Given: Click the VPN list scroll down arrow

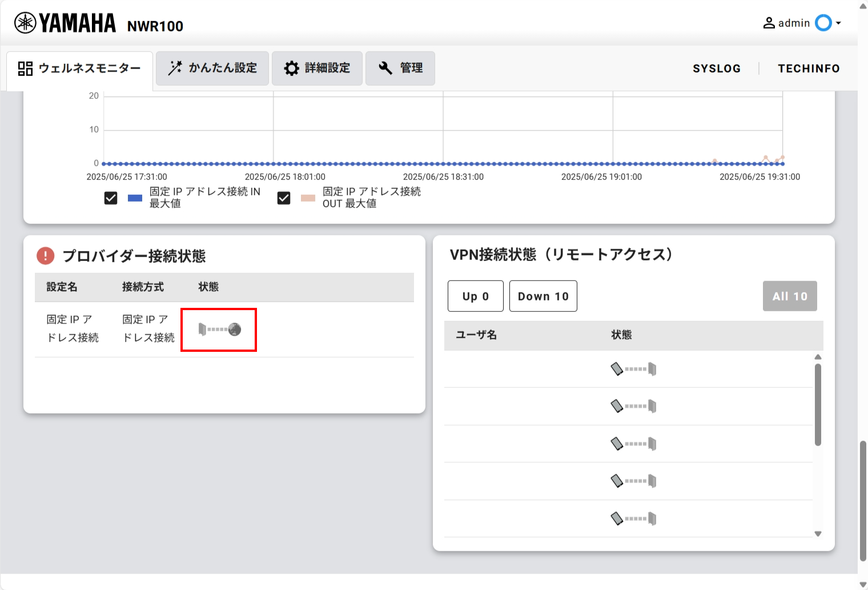Looking at the screenshot, I should [x=818, y=533].
